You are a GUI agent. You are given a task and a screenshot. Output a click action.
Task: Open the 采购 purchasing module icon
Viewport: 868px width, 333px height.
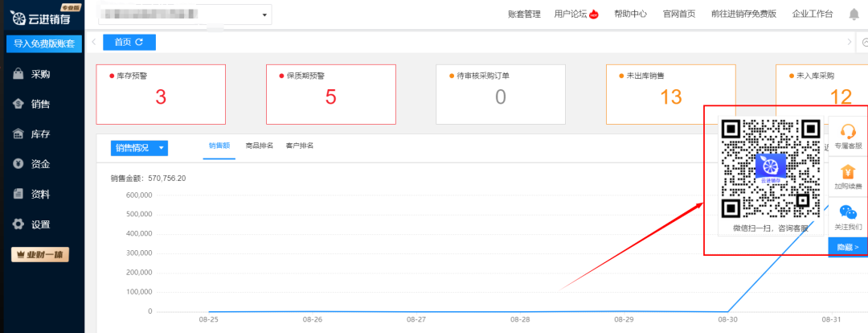point(18,74)
